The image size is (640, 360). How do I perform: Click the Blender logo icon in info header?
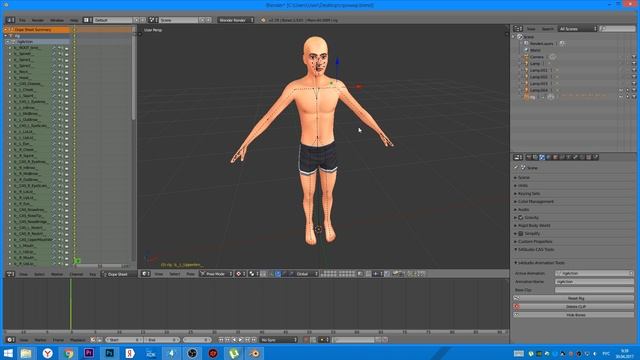pyautogui.click(x=263, y=20)
